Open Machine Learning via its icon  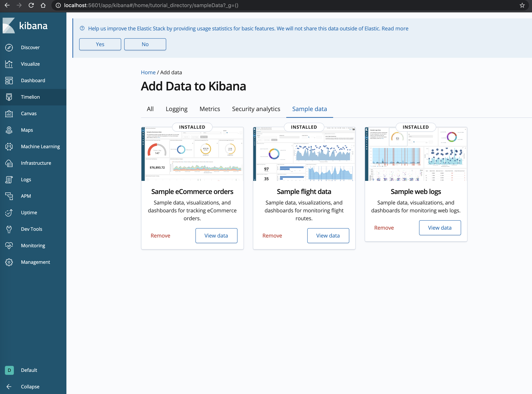tap(9, 147)
